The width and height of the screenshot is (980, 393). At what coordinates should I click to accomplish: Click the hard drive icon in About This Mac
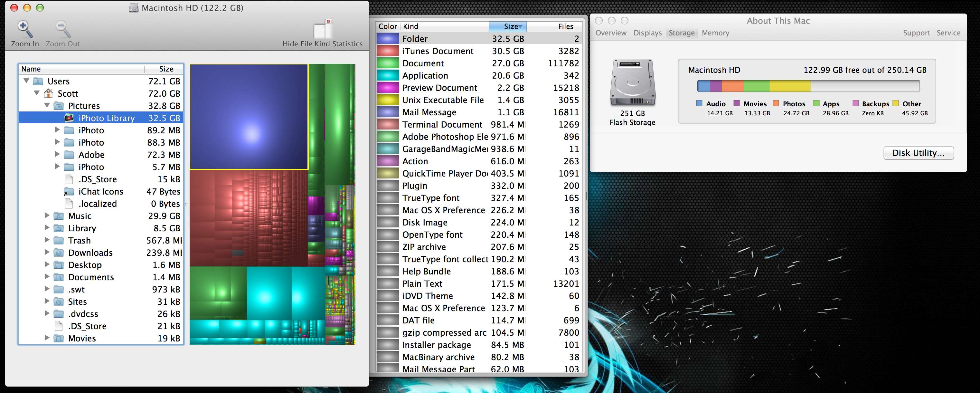[x=633, y=83]
